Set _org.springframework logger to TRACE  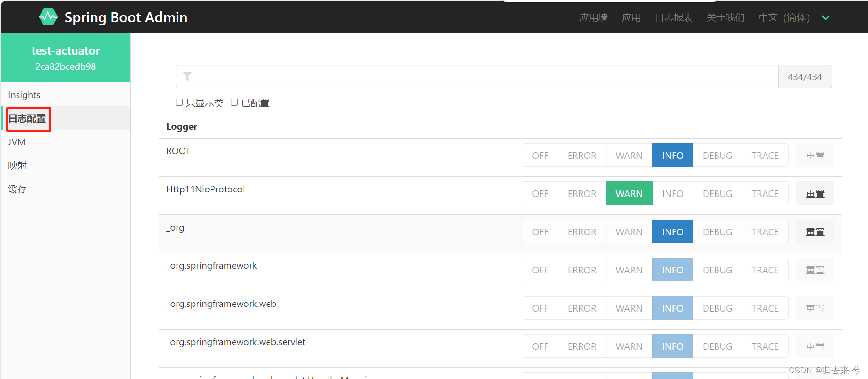click(x=765, y=270)
